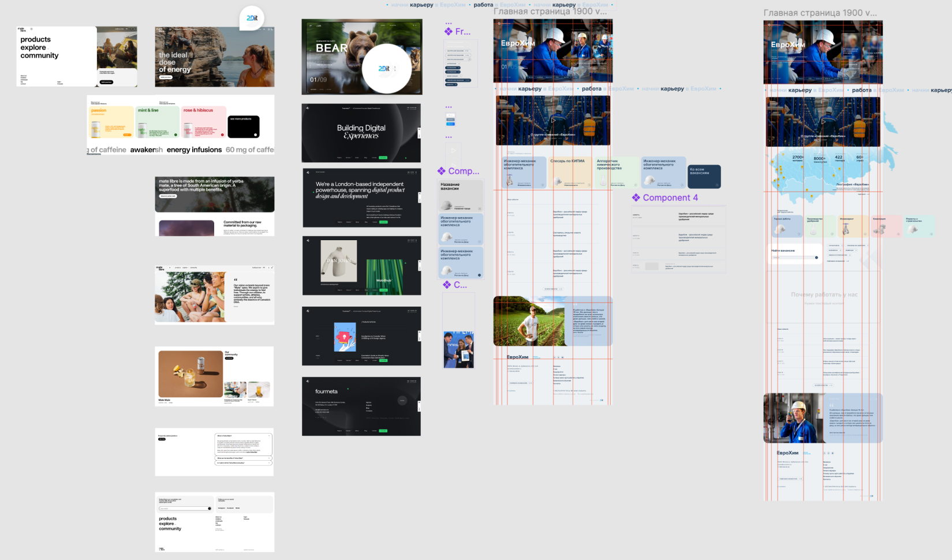This screenshot has width=952, height=560.
Task: Click the "Почему работать у нас" heading
Action: pyautogui.click(x=824, y=294)
